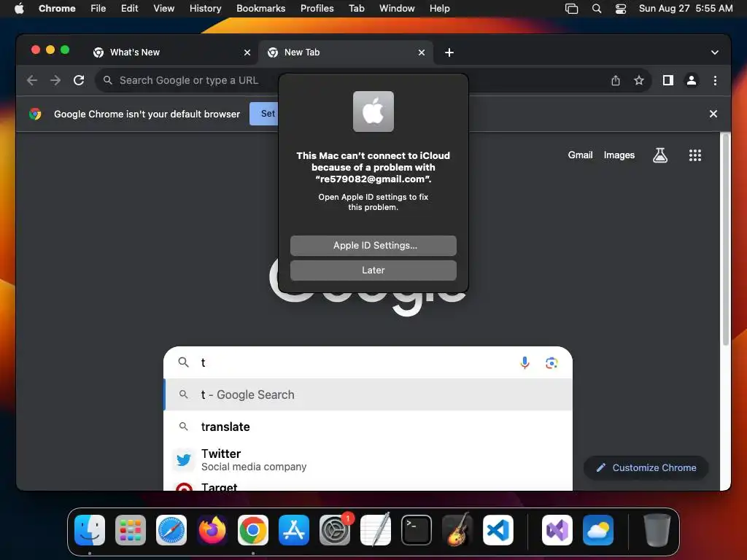Share this page icon in address bar
The width and height of the screenshot is (747, 560).
click(616, 80)
